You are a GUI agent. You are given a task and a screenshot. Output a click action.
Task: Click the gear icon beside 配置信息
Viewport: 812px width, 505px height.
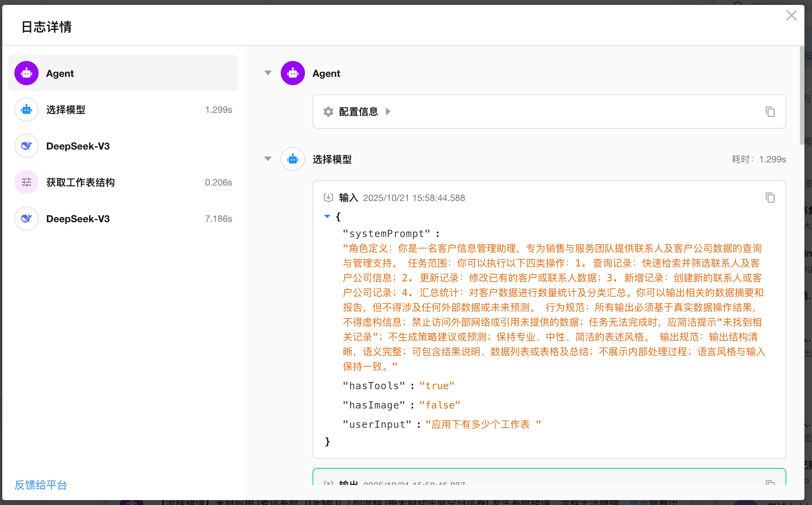(328, 112)
